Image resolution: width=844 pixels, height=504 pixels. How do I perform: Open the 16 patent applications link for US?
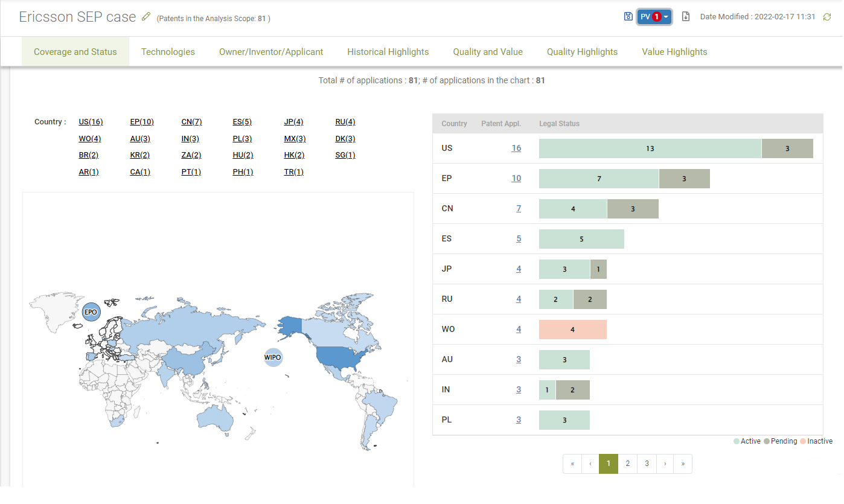point(516,148)
